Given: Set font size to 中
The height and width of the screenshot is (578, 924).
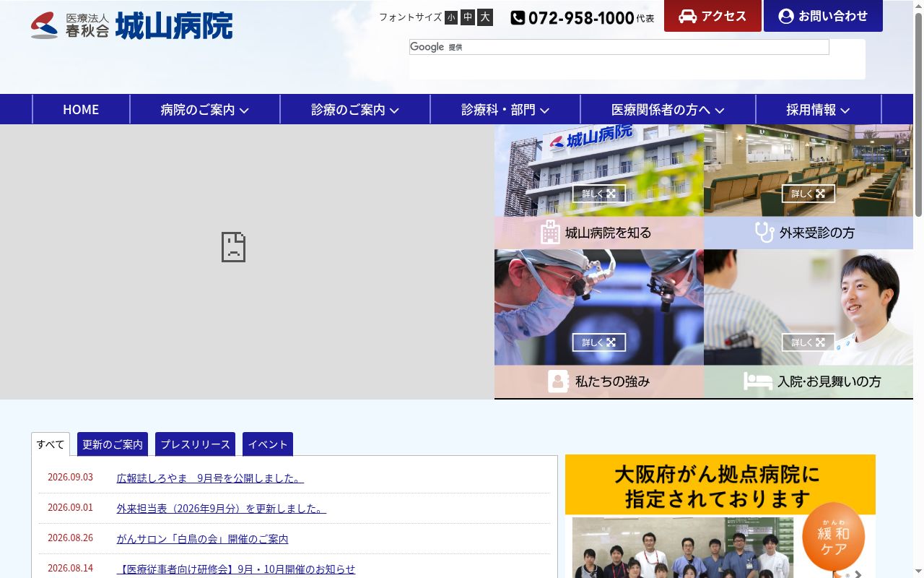Looking at the screenshot, I should pyautogui.click(x=468, y=17).
